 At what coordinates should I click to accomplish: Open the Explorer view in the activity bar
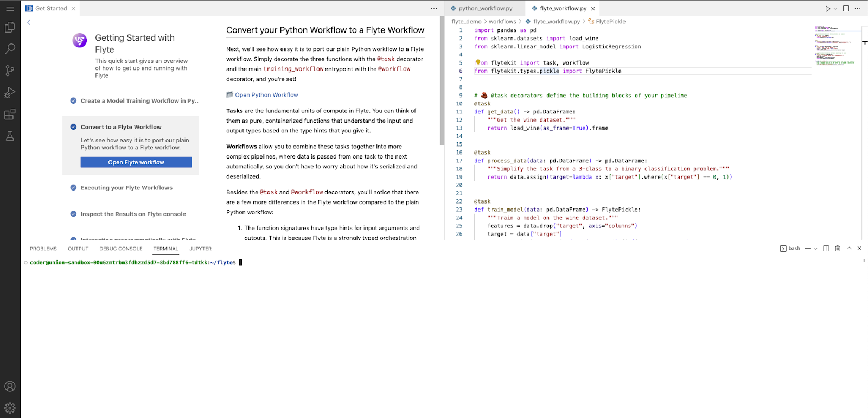coord(10,27)
